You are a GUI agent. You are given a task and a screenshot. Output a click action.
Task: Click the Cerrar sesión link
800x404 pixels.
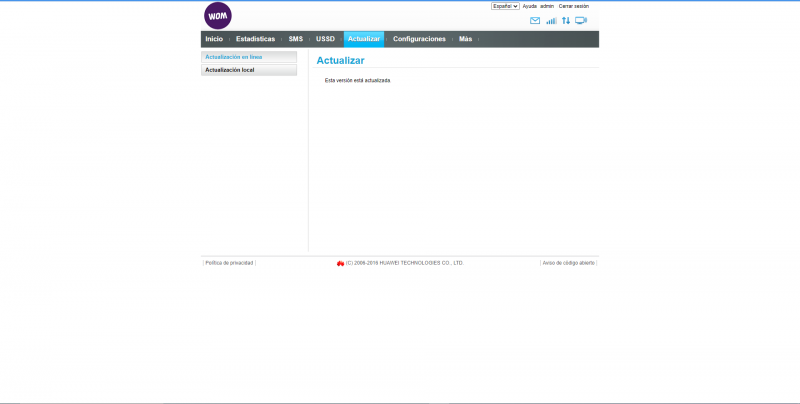click(573, 6)
